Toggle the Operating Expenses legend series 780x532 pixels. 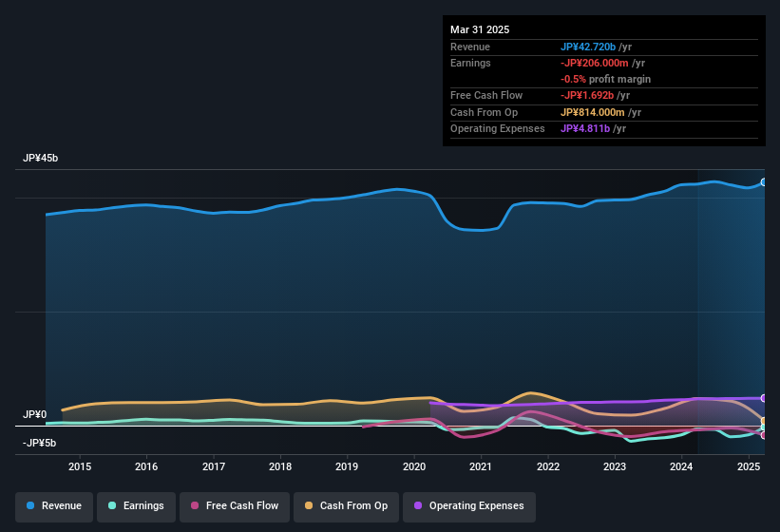click(x=469, y=506)
